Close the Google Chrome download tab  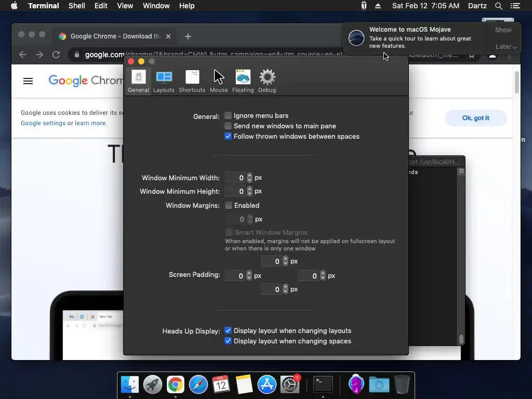click(x=168, y=36)
